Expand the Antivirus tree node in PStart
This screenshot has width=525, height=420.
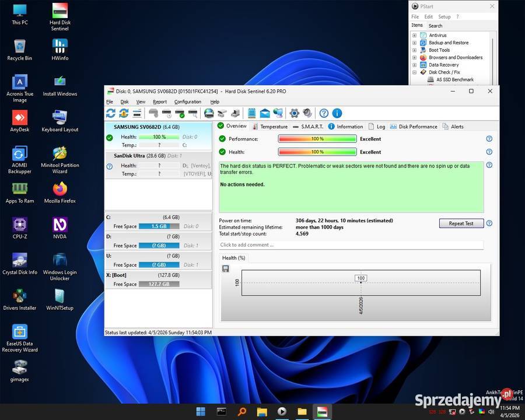414,36
